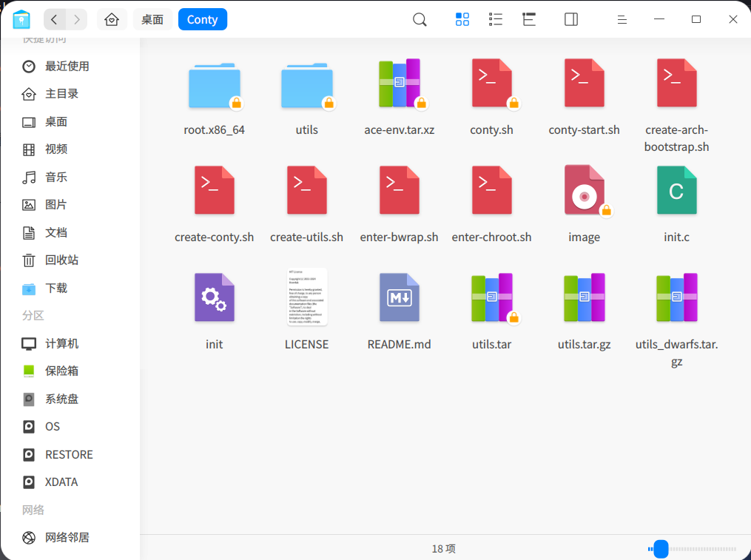
Task: Select the conty.sh script icon
Action: coord(492,84)
